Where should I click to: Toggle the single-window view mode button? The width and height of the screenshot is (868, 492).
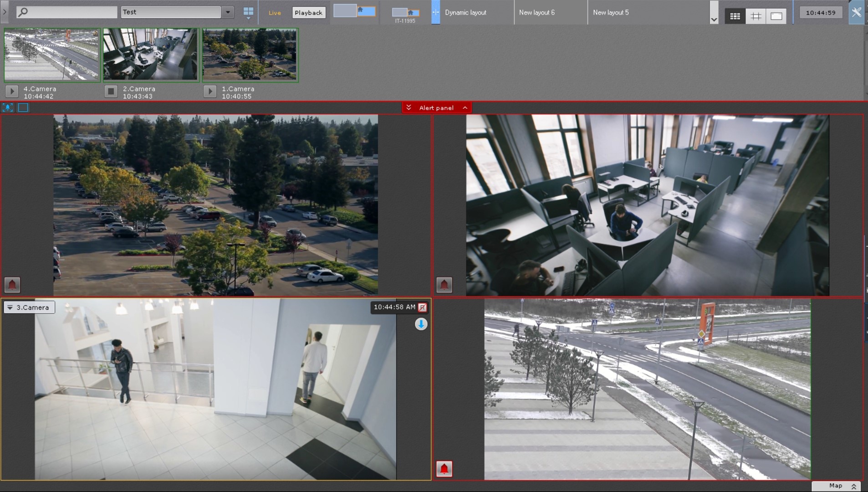(x=776, y=16)
